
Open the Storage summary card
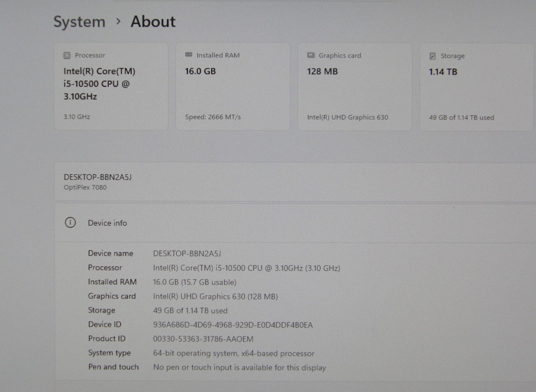click(476, 87)
